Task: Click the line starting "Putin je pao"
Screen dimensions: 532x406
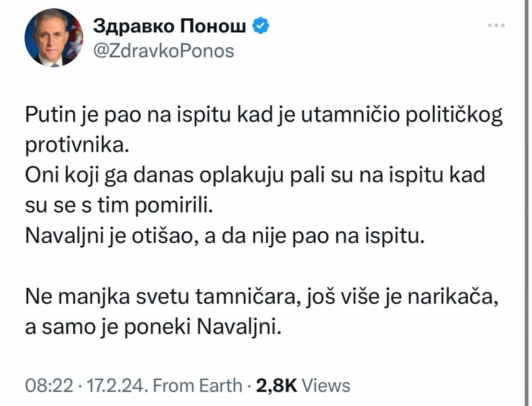Action: tap(264, 115)
